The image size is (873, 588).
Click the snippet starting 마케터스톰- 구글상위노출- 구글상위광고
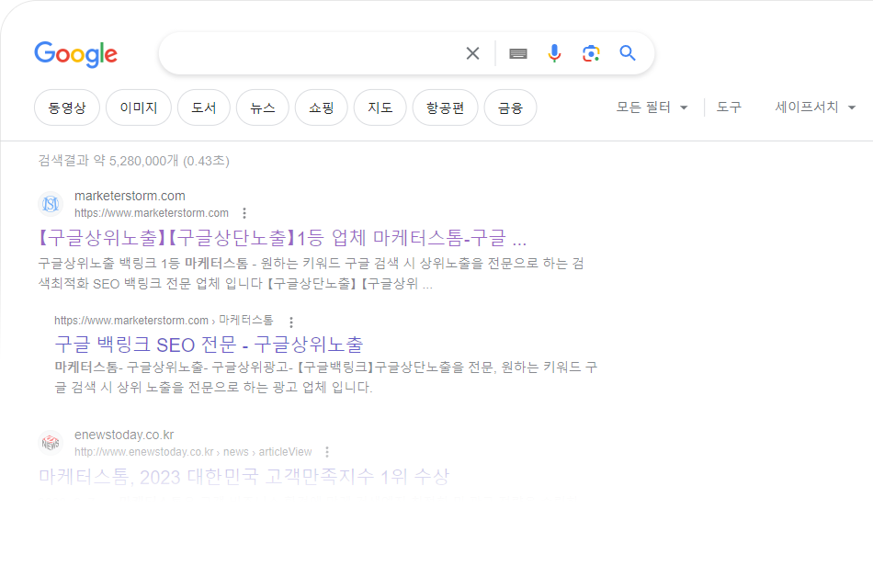(x=325, y=377)
